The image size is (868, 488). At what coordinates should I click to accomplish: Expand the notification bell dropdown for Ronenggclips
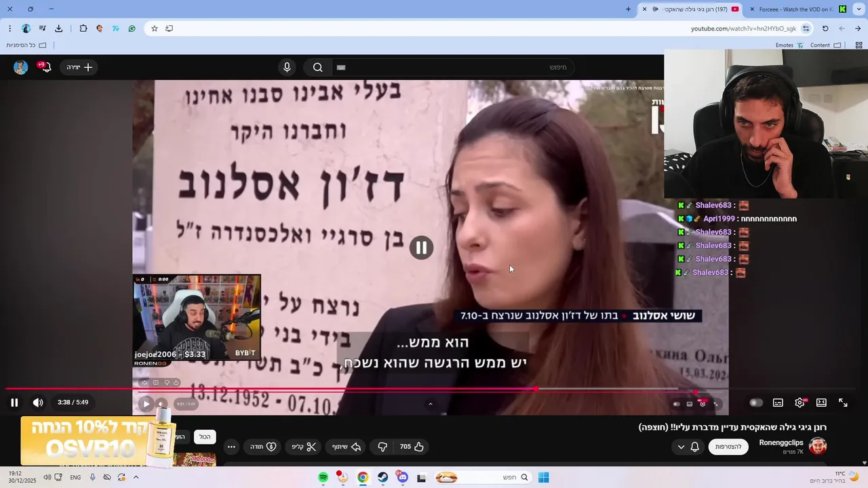[688, 447]
